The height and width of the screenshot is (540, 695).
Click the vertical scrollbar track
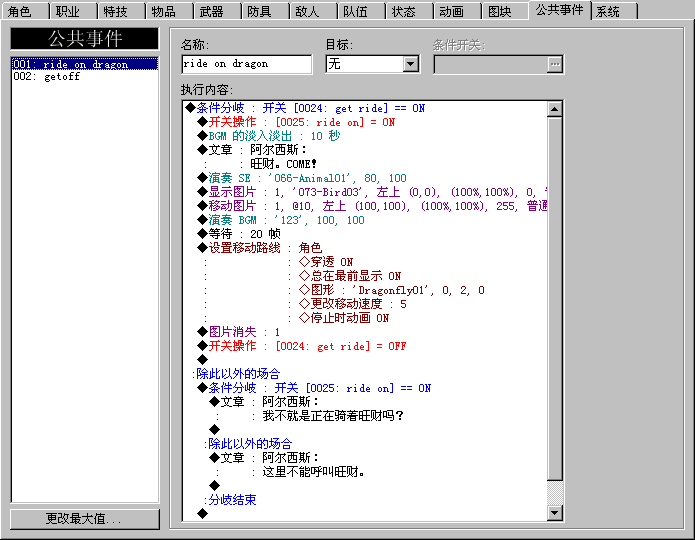pyautogui.click(x=554, y=492)
